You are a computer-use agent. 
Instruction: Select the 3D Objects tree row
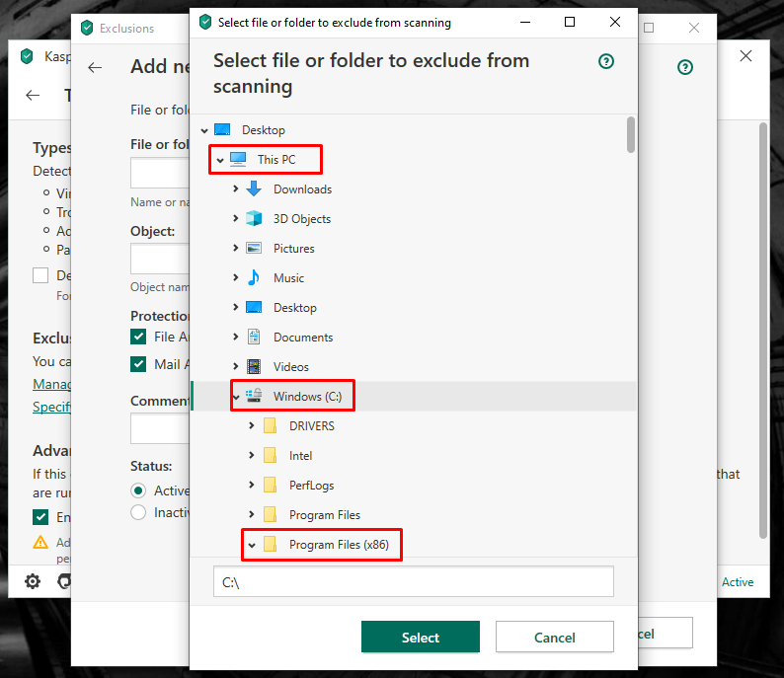coord(414,218)
